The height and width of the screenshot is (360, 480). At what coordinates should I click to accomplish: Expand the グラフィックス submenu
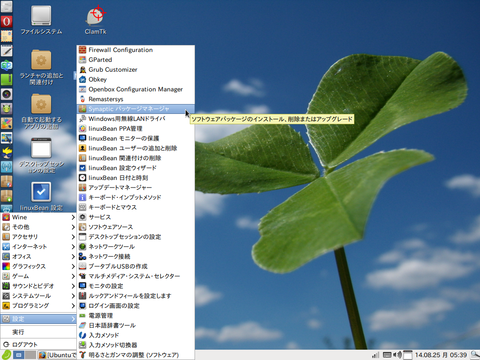(x=38, y=266)
